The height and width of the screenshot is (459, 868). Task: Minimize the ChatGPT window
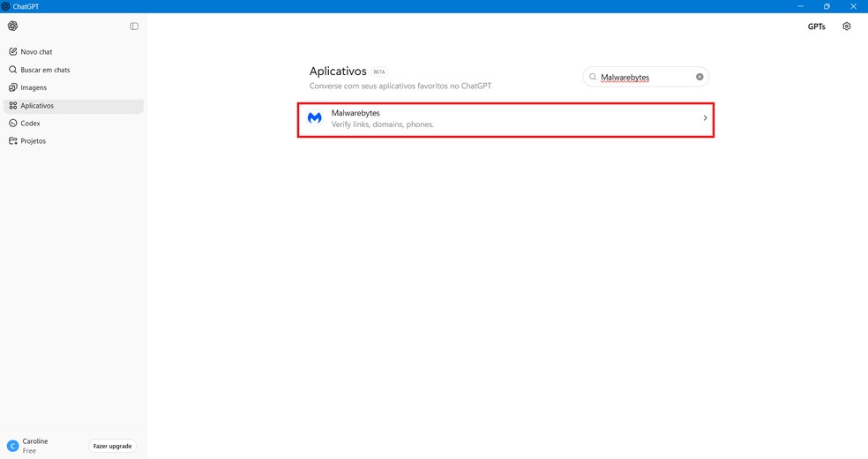pyautogui.click(x=800, y=7)
